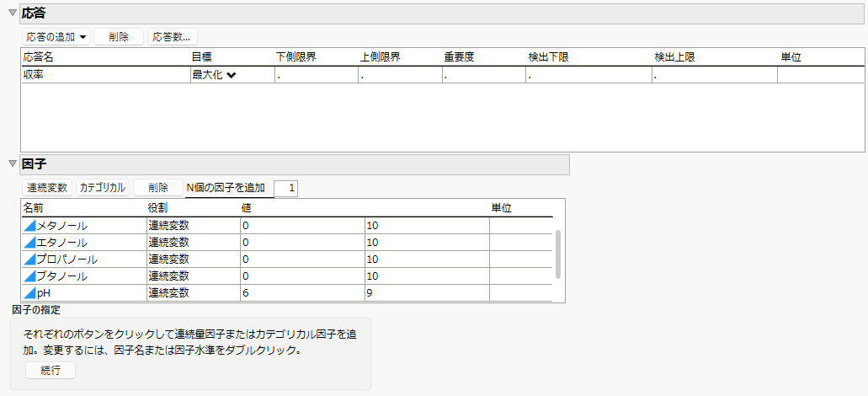Click the N個の因子を追加 number field
This screenshot has width=868, height=396.
pyautogui.click(x=286, y=188)
